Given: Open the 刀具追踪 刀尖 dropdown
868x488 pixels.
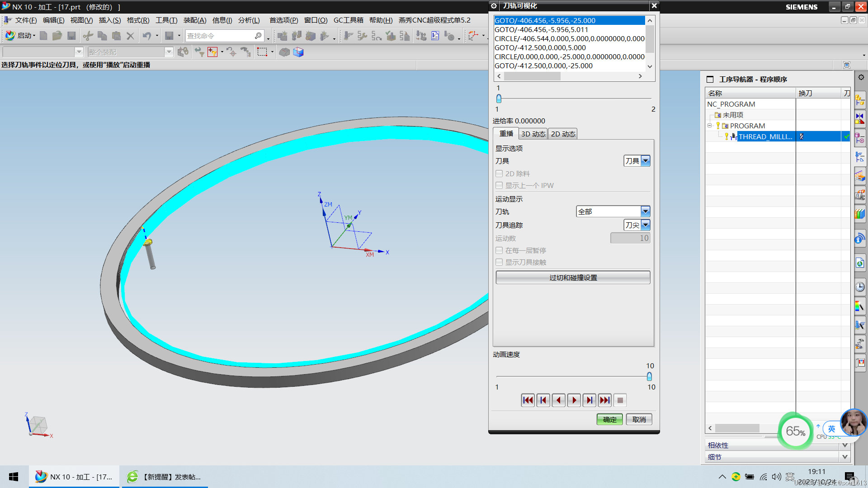Looking at the screenshot, I should 637,225.
